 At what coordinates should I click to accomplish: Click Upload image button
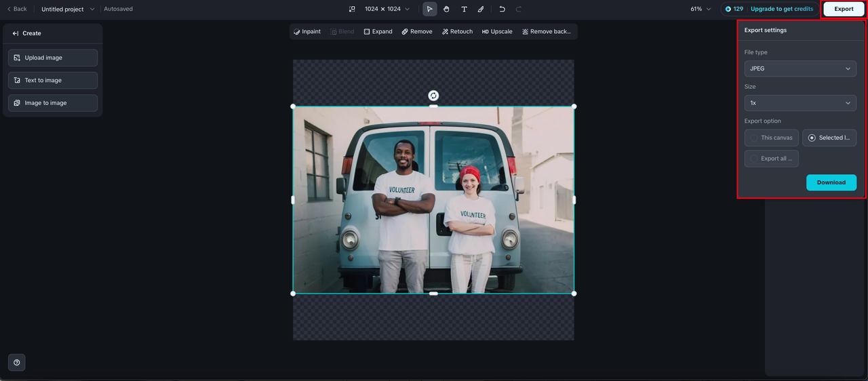coord(53,58)
